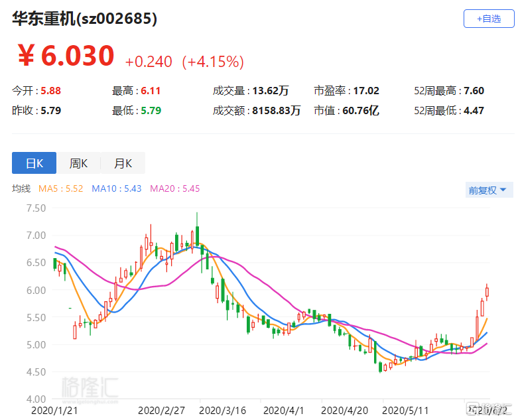The width and height of the screenshot is (516, 420).
Task: Click the MA5 : 5.52 legend label
Action: coord(60,188)
